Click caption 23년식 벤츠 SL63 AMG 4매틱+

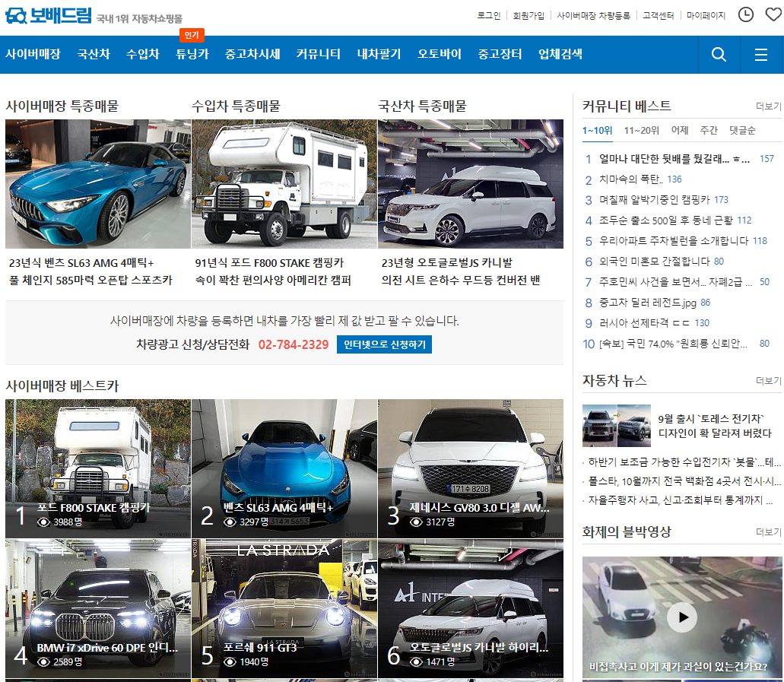(81, 263)
